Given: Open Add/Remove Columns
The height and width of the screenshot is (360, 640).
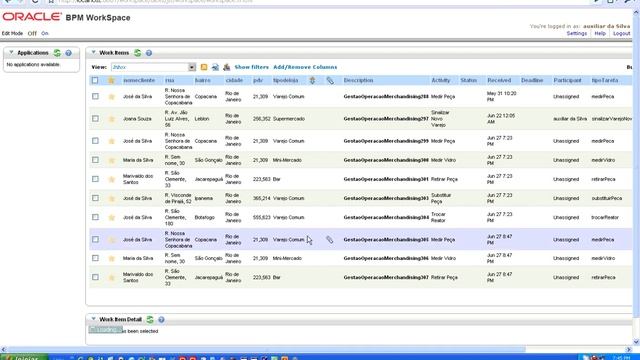Looking at the screenshot, I should (x=305, y=67).
